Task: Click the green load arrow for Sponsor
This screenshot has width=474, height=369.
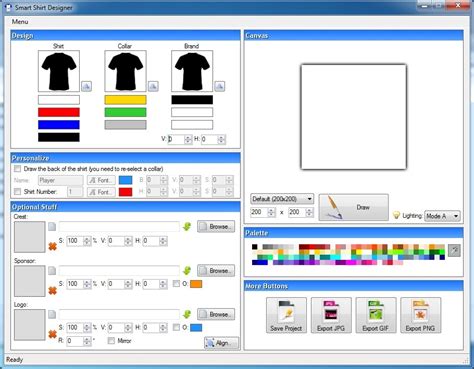Action: (x=187, y=270)
